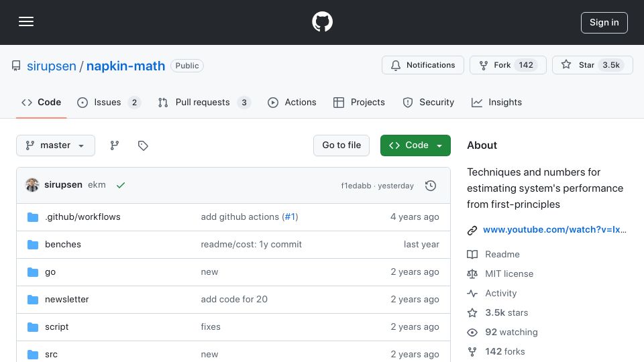Open commit history clock icon
644x362 pixels.
pyautogui.click(x=431, y=186)
